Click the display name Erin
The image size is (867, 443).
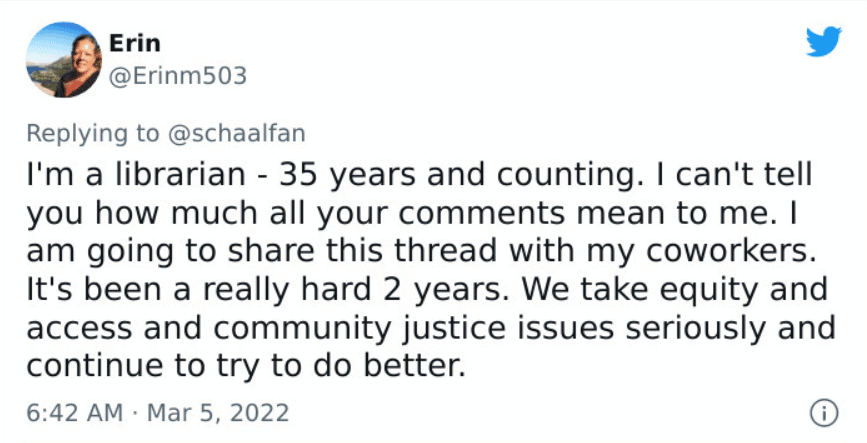[135, 43]
